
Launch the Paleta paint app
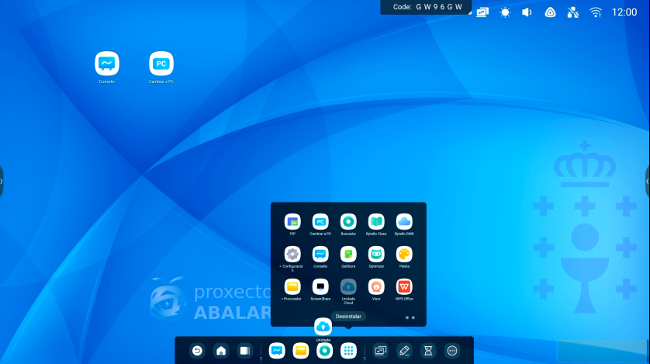pos(404,254)
